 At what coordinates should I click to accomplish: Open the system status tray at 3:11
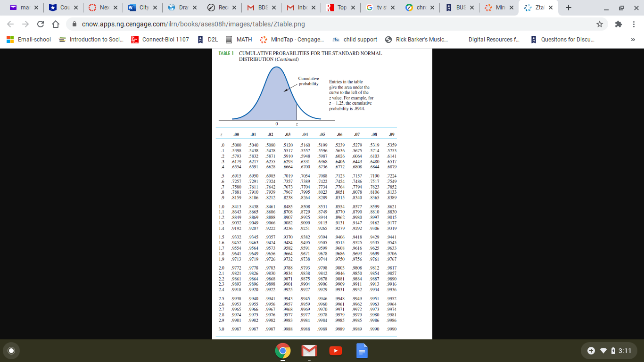tap(609, 351)
